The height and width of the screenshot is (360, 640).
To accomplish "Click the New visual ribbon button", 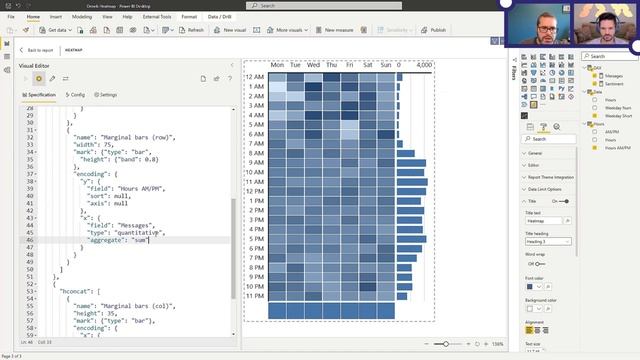I will (x=230, y=30).
